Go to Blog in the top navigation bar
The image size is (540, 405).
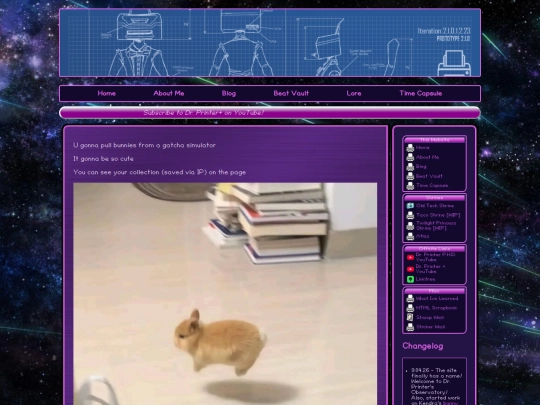click(229, 93)
